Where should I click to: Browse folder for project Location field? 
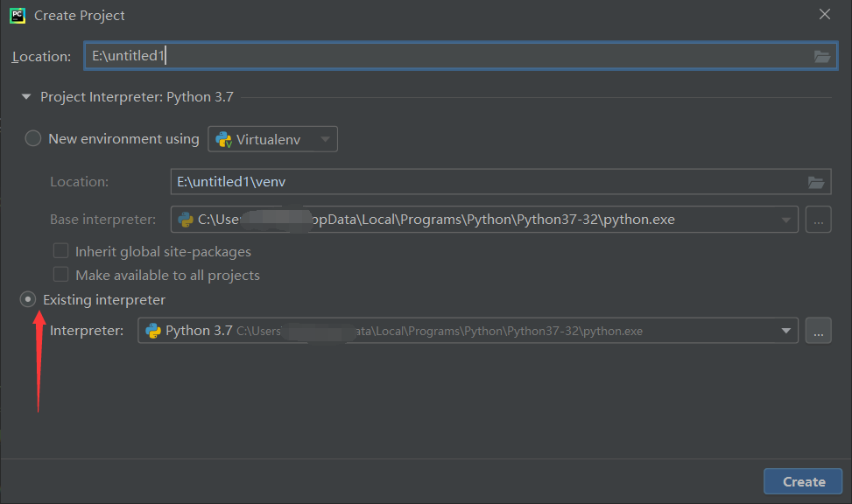pyautogui.click(x=821, y=56)
